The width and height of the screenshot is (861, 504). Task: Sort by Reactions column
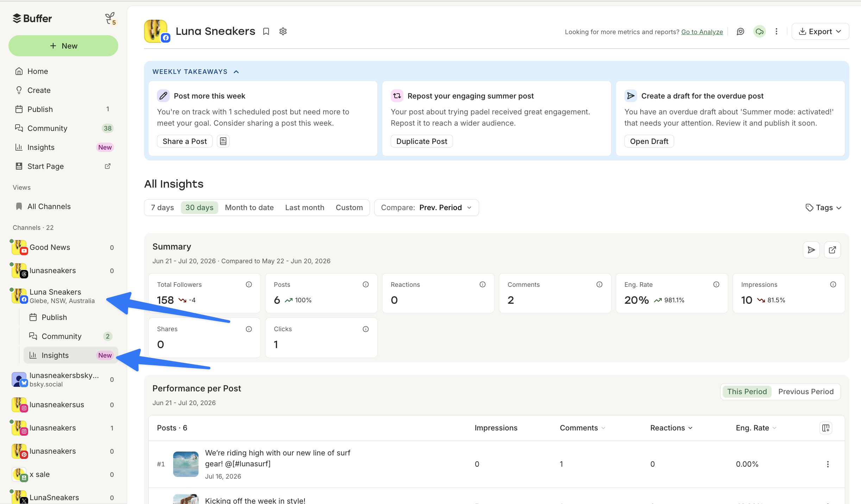[x=671, y=428]
